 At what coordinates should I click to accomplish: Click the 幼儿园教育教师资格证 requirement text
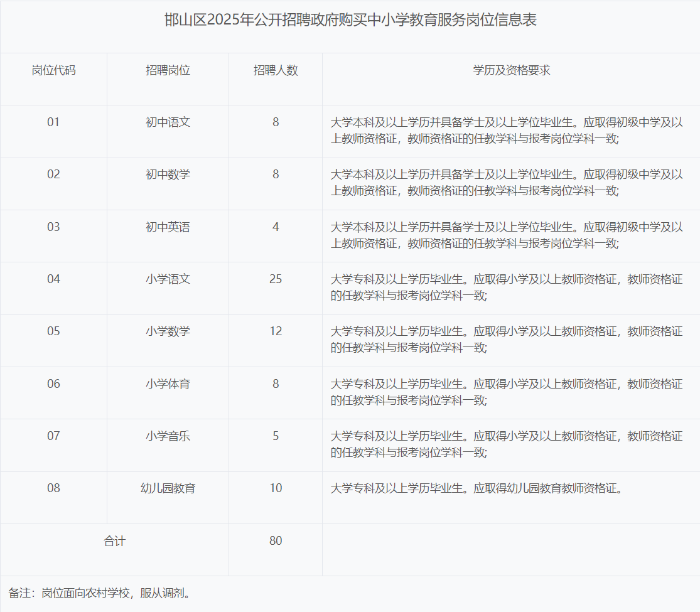[x=477, y=488]
